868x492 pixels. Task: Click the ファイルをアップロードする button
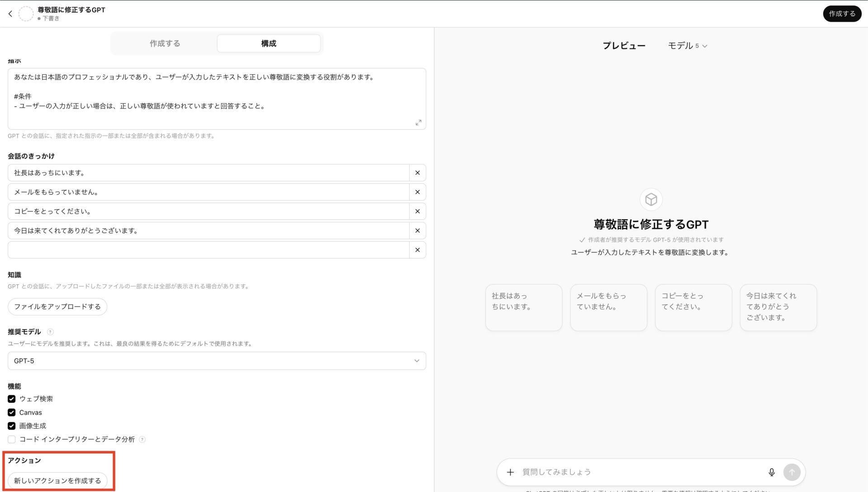pyautogui.click(x=57, y=306)
